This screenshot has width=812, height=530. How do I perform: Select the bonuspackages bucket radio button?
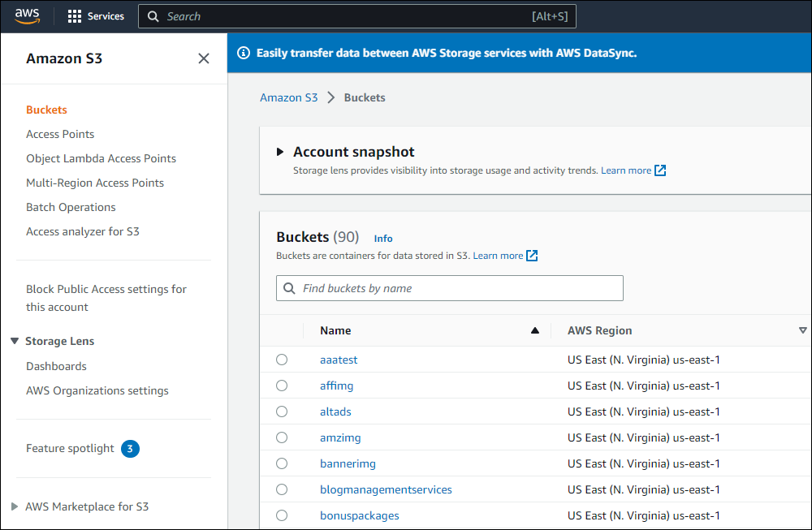(282, 515)
